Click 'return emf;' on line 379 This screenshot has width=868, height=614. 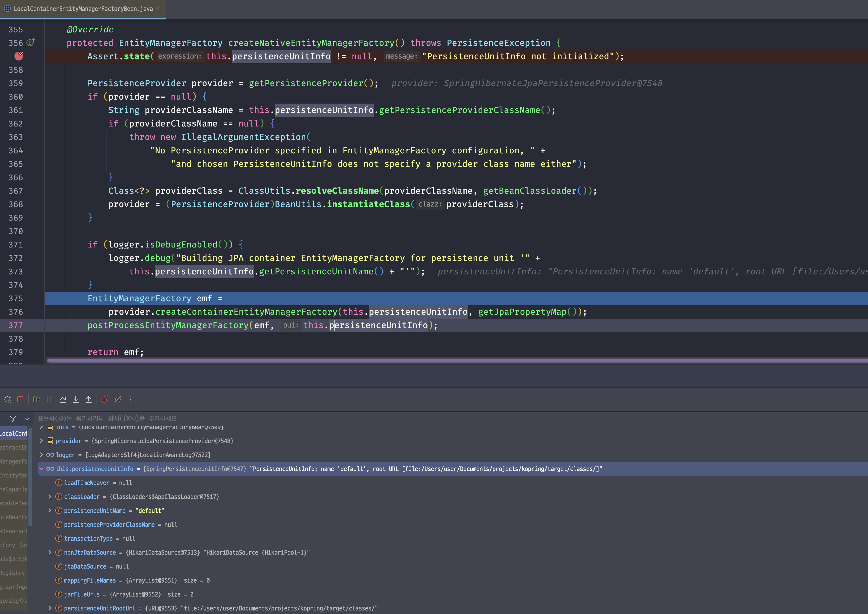coord(116,352)
